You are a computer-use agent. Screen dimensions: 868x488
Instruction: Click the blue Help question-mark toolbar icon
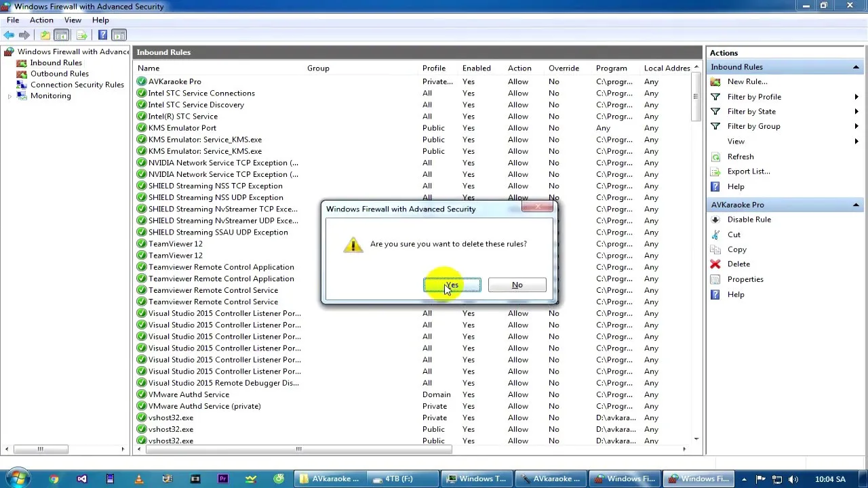point(102,35)
